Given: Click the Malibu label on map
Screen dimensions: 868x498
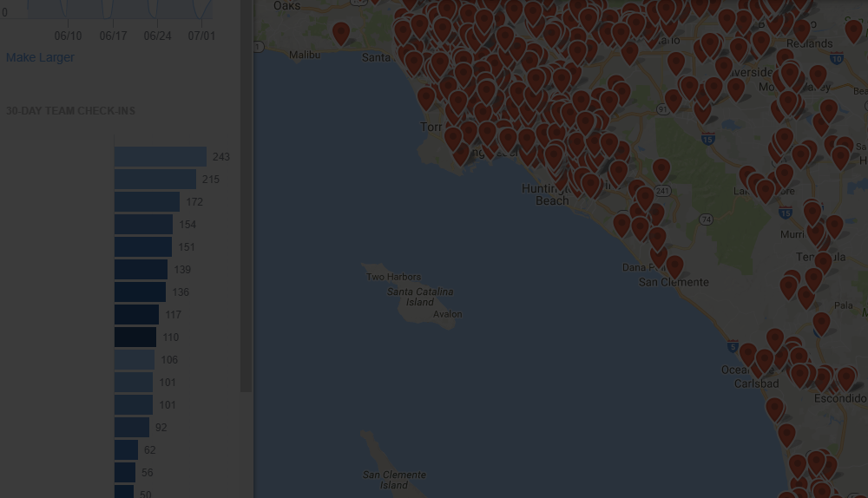Looking at the screenshot, I should [305, 55].
